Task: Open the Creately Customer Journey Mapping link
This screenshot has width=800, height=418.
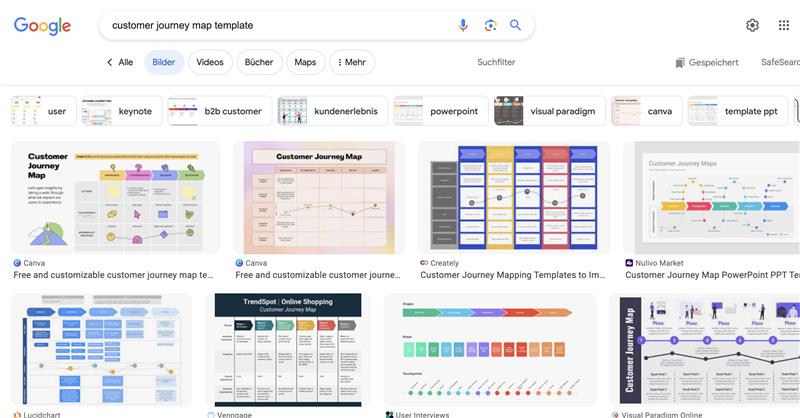Action: click(x=512, y=274)
